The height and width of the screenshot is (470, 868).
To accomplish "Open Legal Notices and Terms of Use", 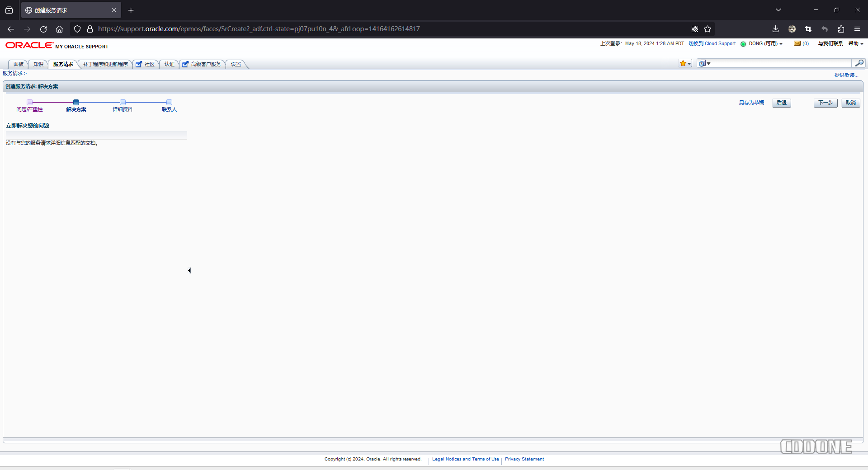I will [x=466, y=459].
